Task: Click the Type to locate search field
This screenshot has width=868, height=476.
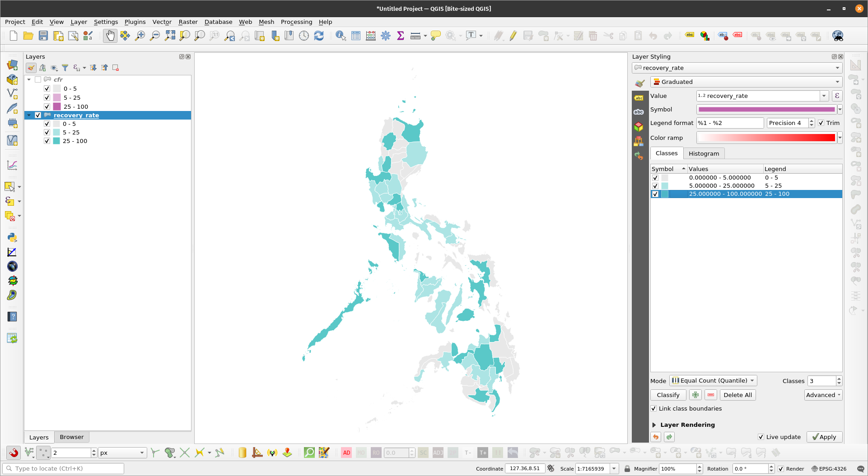Action: [63, 468]
